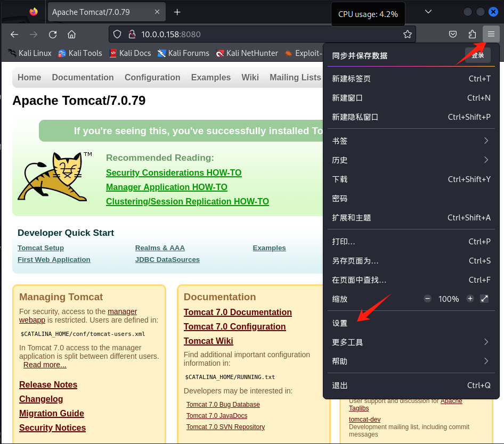Screen dimensions: 504x444
Task: Open the Configuration nav link
Action: (152, 77)
